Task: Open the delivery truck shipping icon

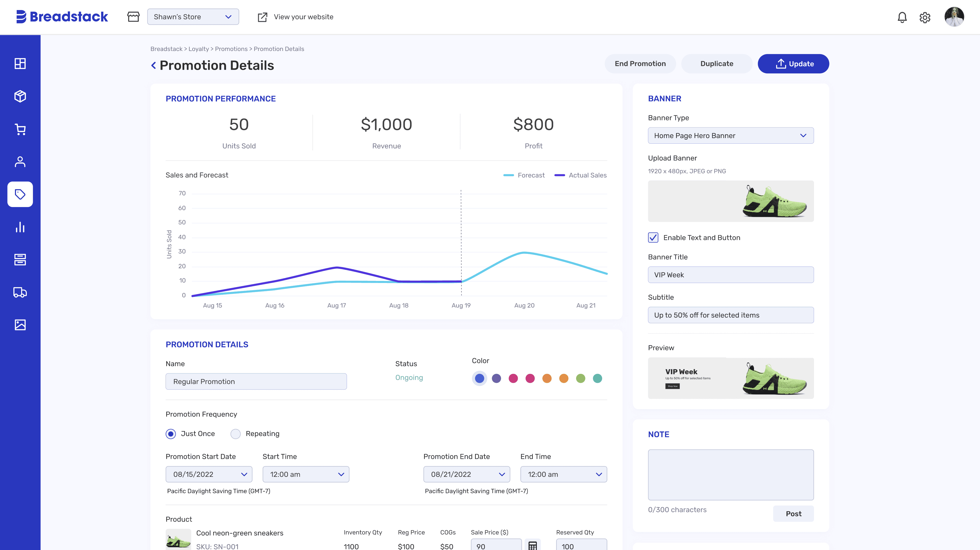Action: (x=20, y=292)
